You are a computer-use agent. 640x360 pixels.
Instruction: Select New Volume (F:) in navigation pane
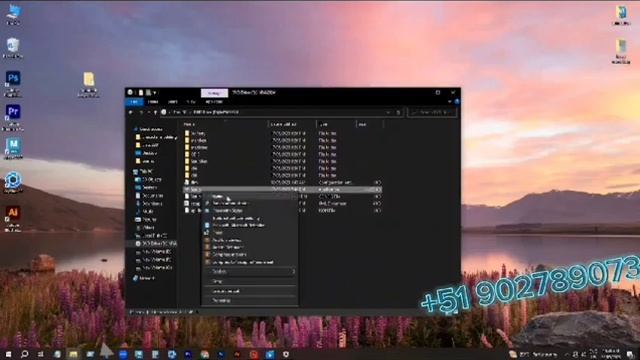[153, 260]
